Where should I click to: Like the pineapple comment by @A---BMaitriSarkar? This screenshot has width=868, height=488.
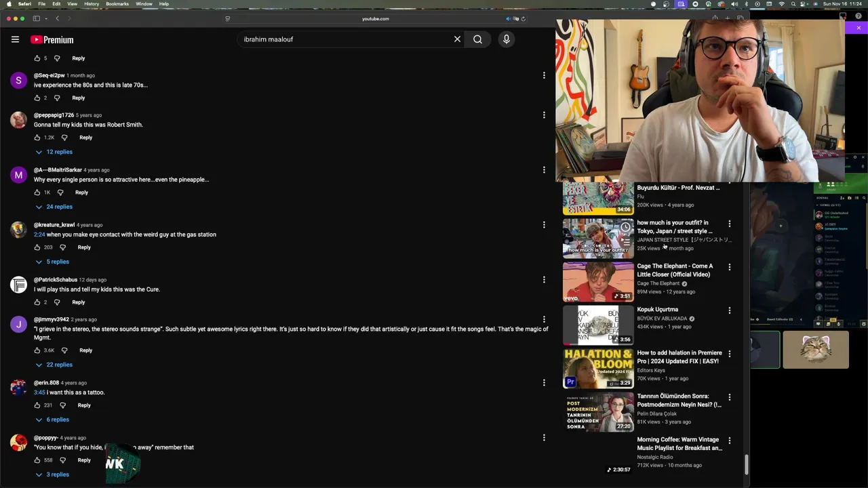(37, 192)
